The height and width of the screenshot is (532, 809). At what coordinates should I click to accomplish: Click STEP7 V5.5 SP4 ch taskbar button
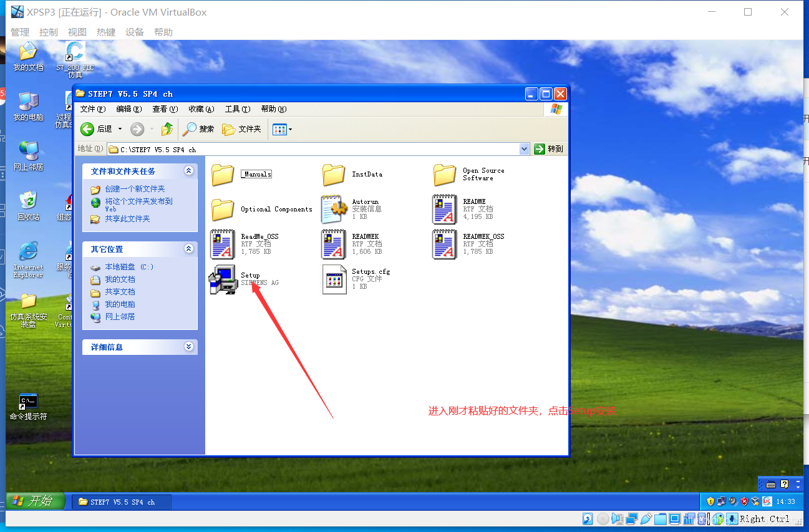point(122,501)
